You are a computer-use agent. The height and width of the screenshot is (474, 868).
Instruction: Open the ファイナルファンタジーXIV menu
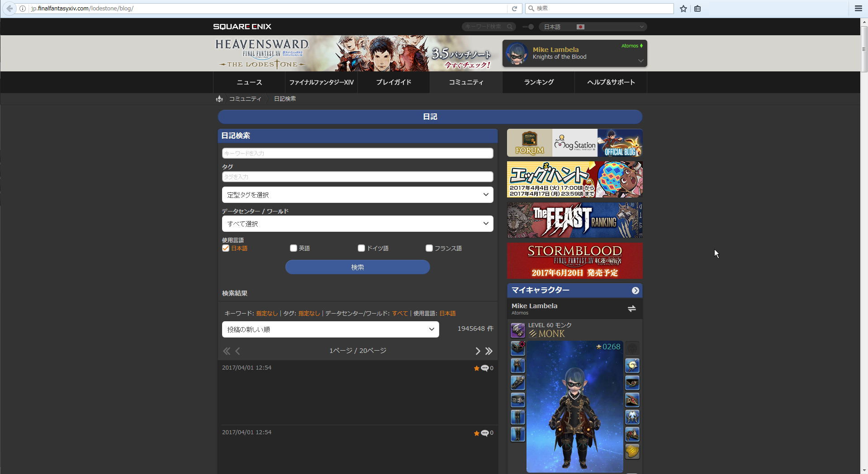pyautogui.click(x=321, y=82)
